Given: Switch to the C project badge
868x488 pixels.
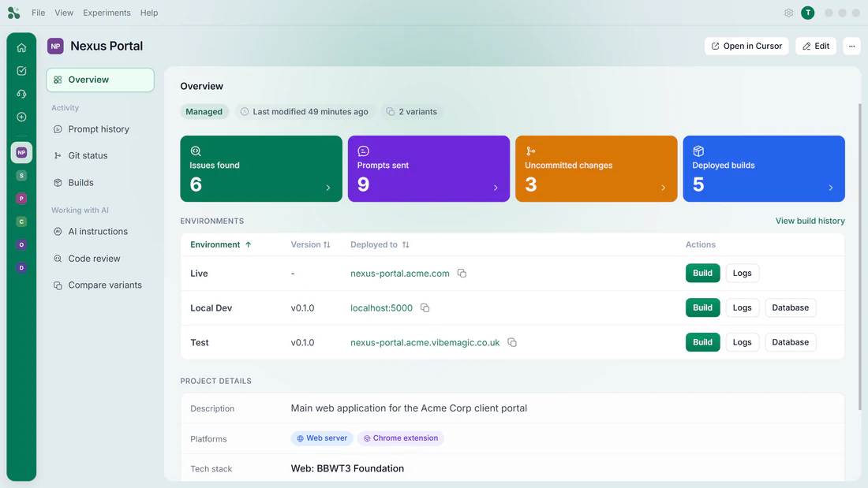Looking at the screenshot, I should pyautogui.click(x=21, y=222).
